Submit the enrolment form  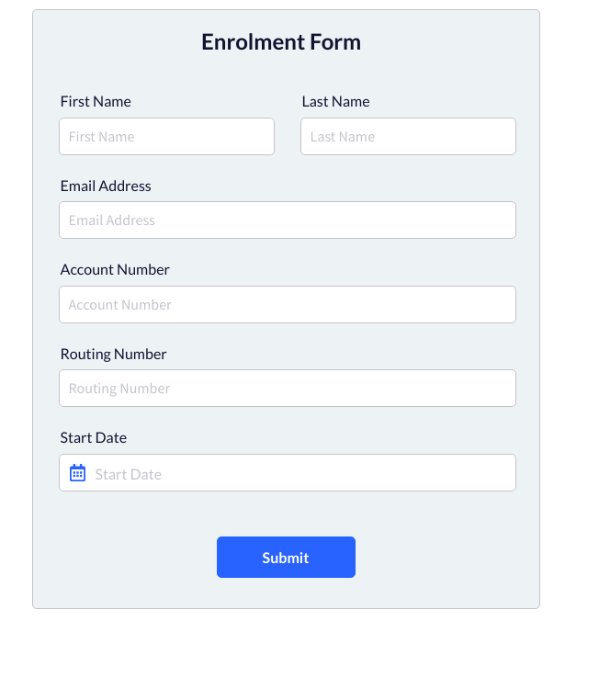pos(286,558)
